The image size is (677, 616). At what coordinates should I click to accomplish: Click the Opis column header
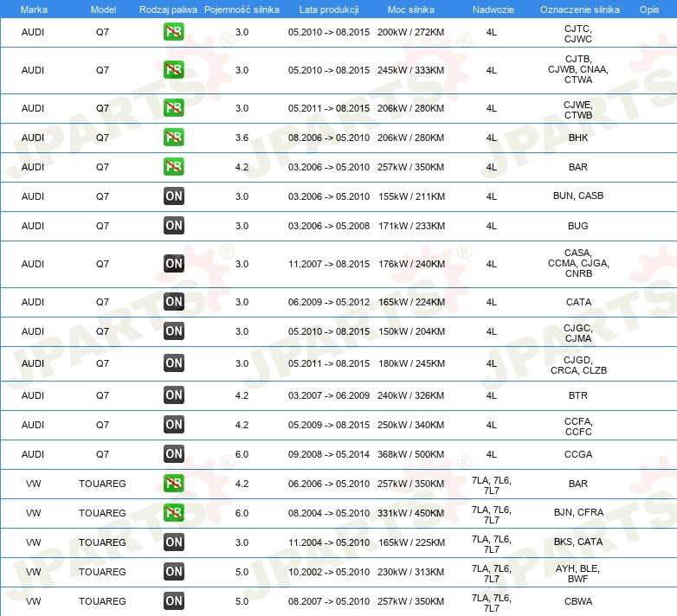click(649, 10)
